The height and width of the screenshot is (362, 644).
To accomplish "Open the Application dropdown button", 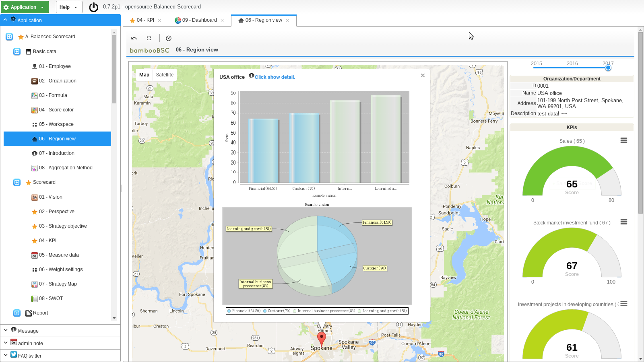I will point(25,7).
